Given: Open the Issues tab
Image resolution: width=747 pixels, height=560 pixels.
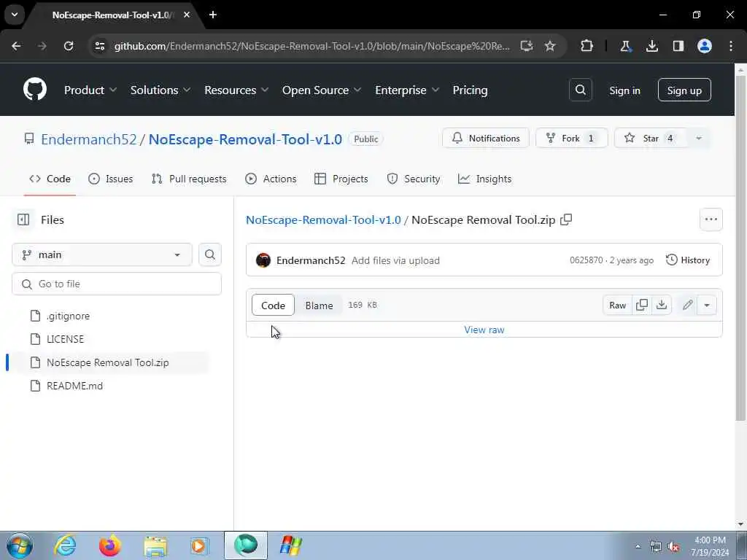Looking at the screenshot, I should coord(111,179).
